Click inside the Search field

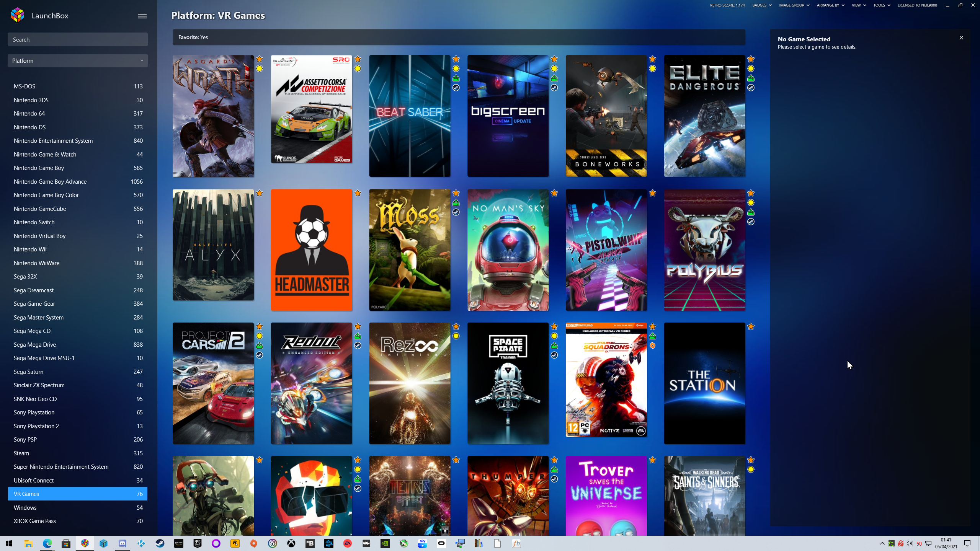78,39
